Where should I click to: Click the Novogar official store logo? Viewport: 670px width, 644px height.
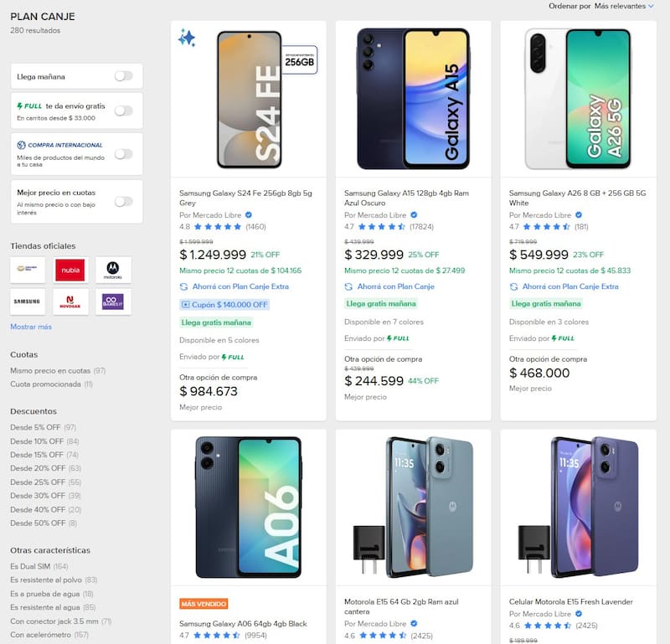point(70,301)
